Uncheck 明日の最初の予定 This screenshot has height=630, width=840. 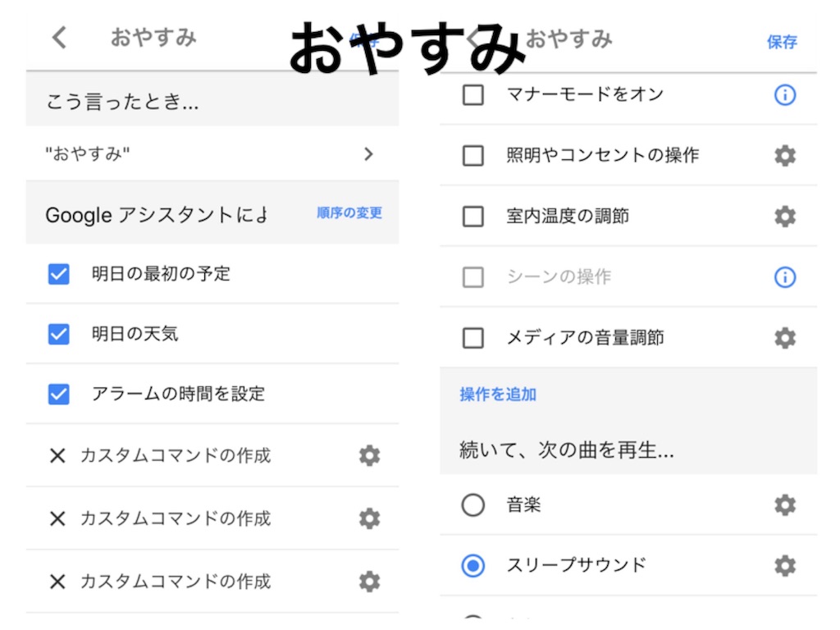[x=57, y=273]
